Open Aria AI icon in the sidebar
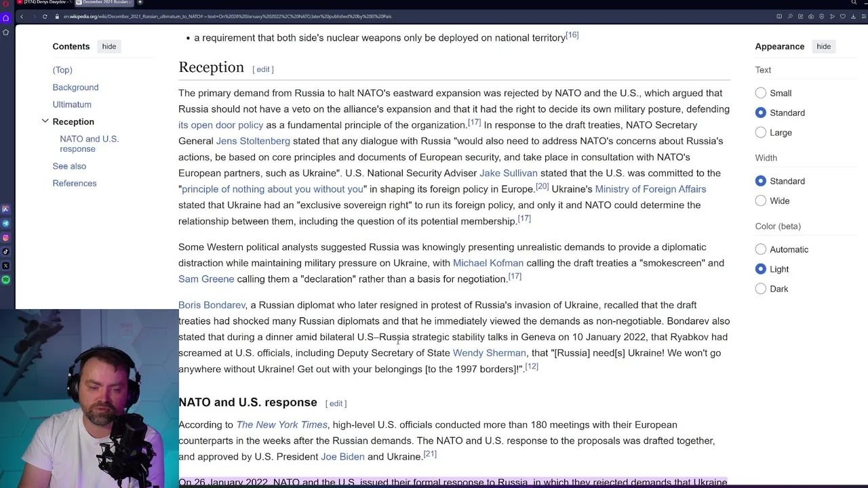868x488 pixels. coord(5,209)
